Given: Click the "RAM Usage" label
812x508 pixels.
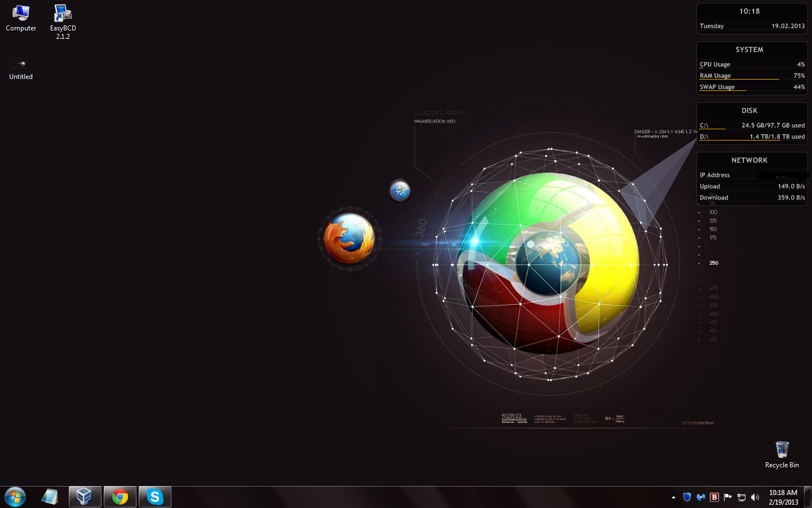Looking at the screenshot, I should 716,76.
